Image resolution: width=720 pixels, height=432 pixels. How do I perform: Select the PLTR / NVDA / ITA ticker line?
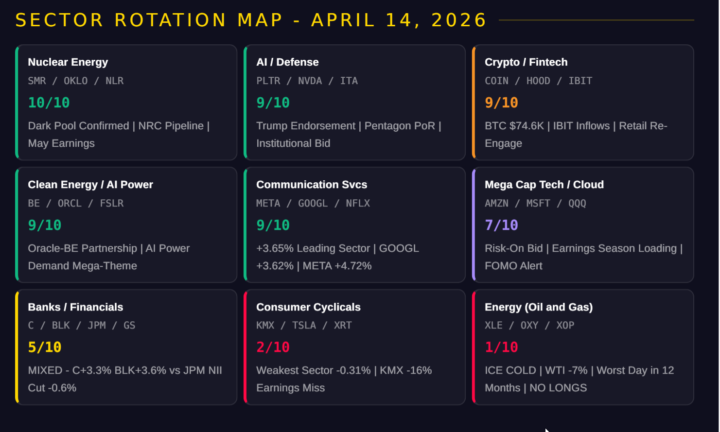point(307,81)
